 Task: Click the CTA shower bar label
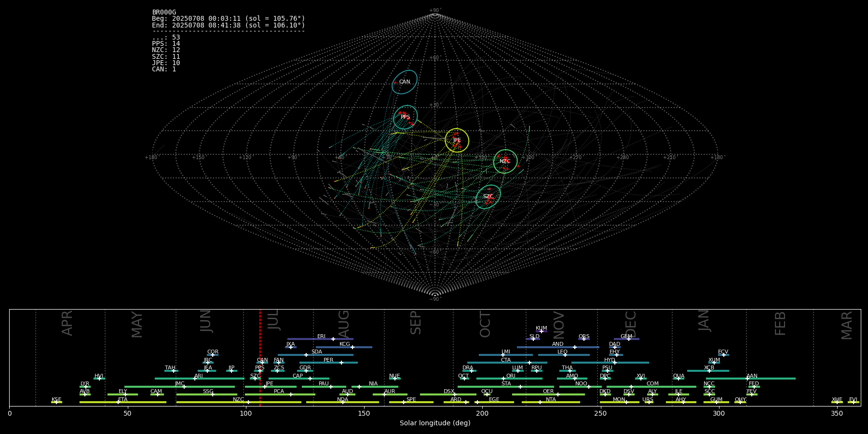(x=505, y=360)
